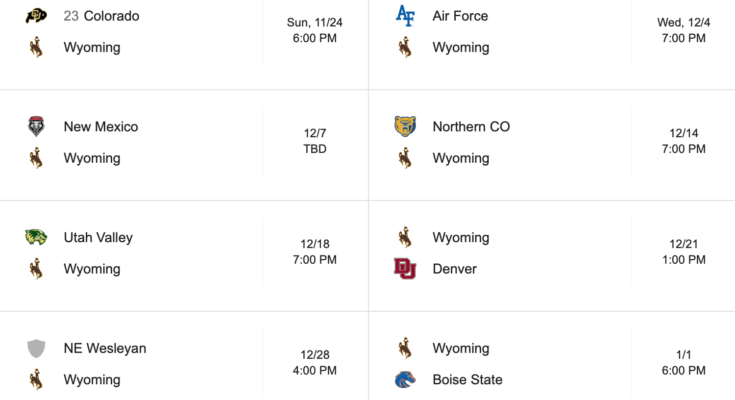Click the Air Force Falcons logo
The image size is (735, 400).
[405, 16]
